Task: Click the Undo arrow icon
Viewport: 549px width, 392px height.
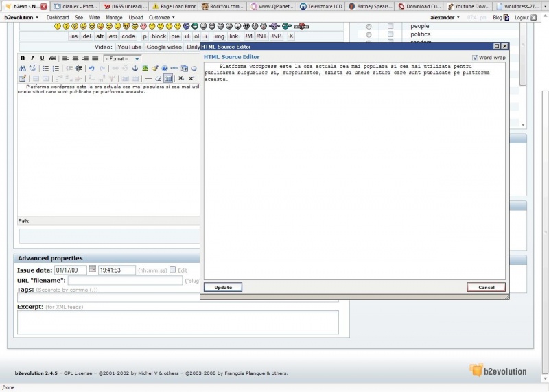Action: click(x=92, y=69)
